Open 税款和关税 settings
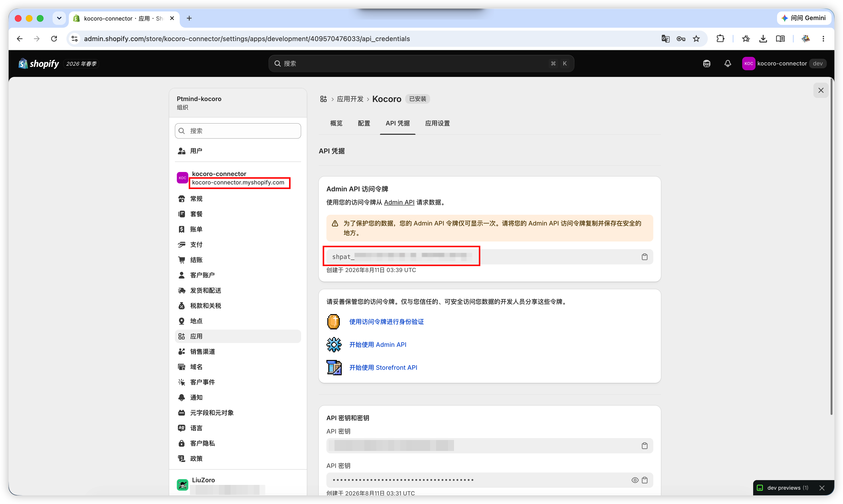The width and height of the screenshot is (843, 504). tap(238, 306)
